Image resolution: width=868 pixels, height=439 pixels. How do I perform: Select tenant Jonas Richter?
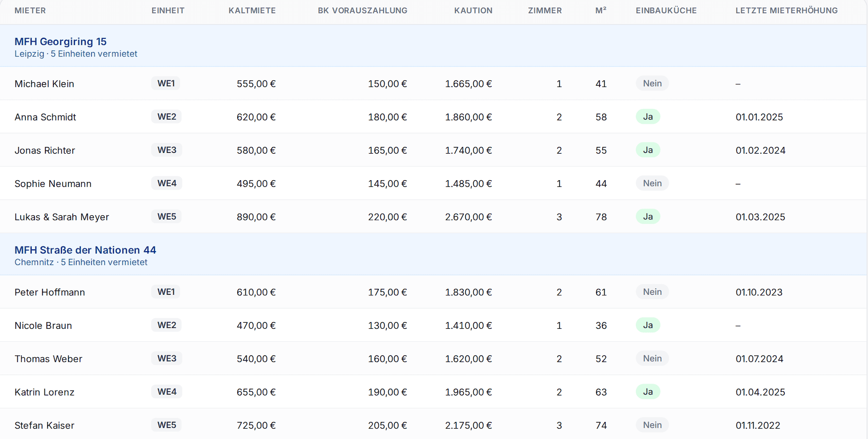[x=45, y=150]
